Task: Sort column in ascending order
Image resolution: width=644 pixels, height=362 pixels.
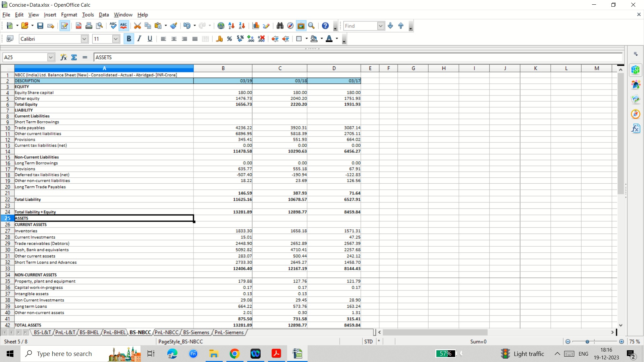Action: 231,26
